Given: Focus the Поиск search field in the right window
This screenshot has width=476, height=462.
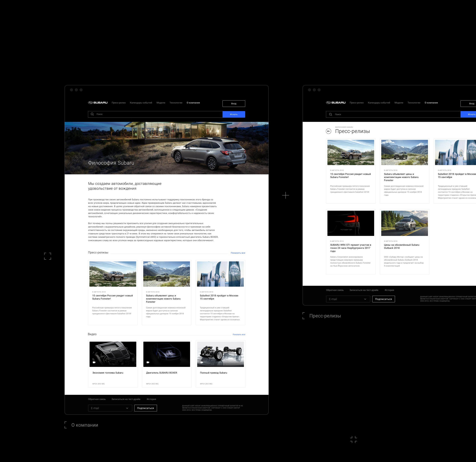Looking at the screenshot, I should tap(393, 114).
